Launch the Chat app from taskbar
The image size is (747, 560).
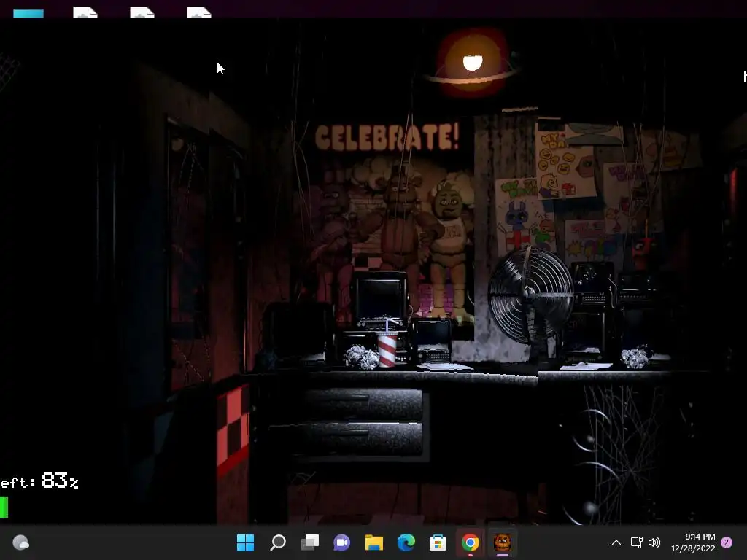coord(341,542)
